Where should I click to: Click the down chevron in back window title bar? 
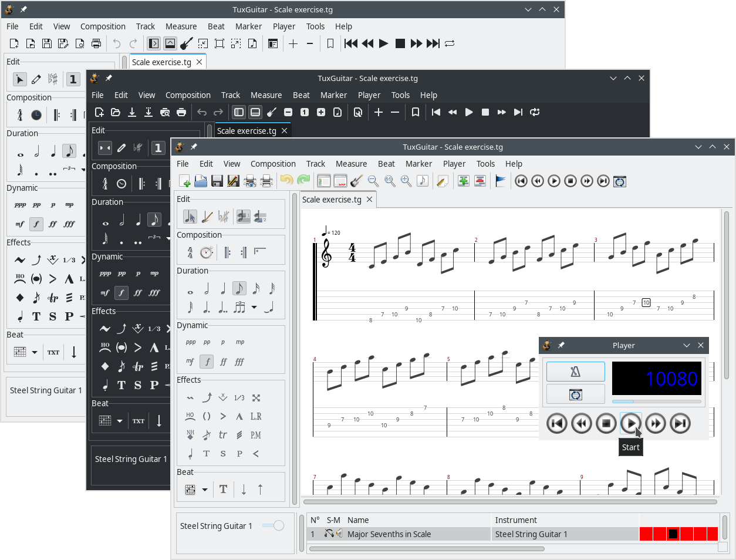pos(528,9)
